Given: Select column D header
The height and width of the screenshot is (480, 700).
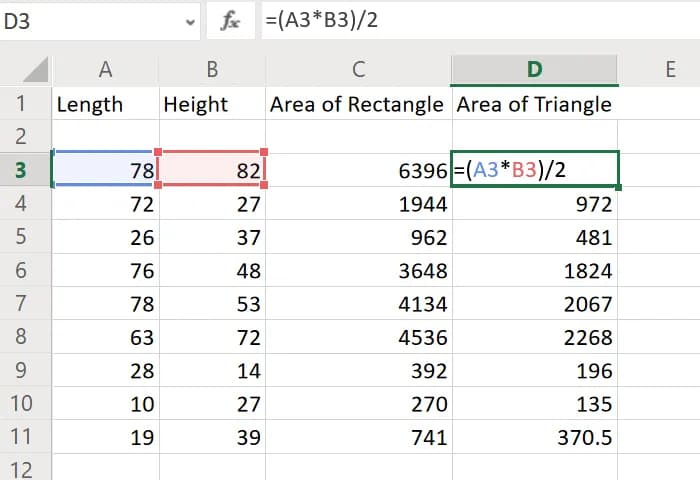Looking at the screenshot, I should (x=534, y=69).
